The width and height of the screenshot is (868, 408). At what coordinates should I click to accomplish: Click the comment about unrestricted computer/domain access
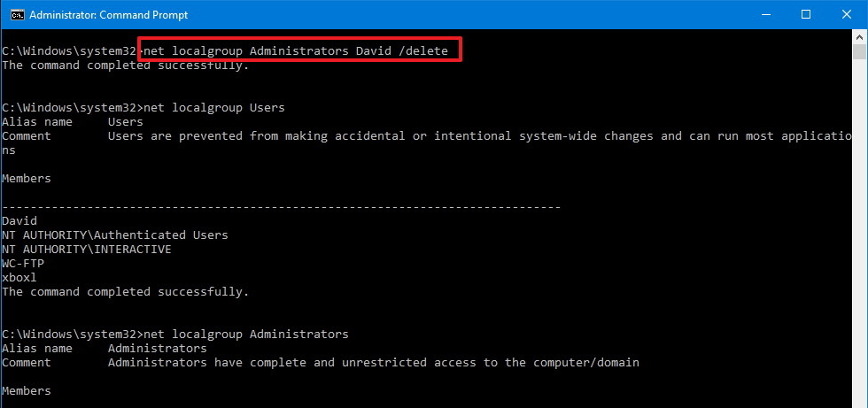[x=373, y=363]
